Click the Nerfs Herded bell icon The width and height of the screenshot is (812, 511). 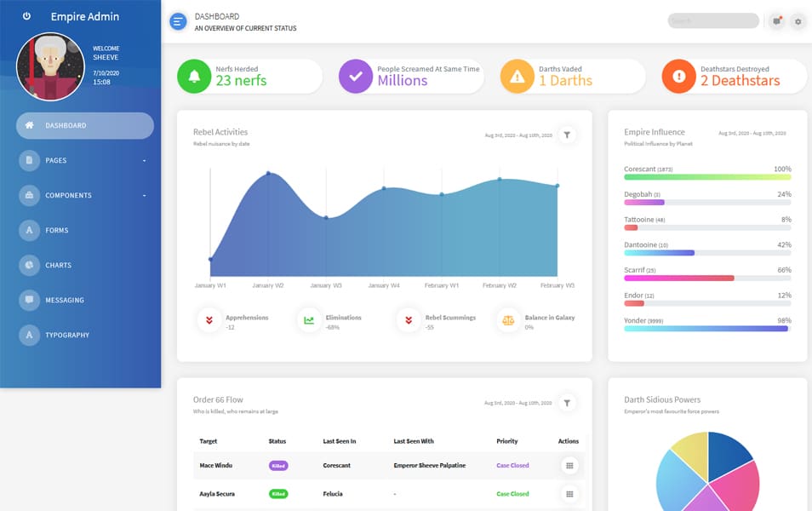coord(193,75)
